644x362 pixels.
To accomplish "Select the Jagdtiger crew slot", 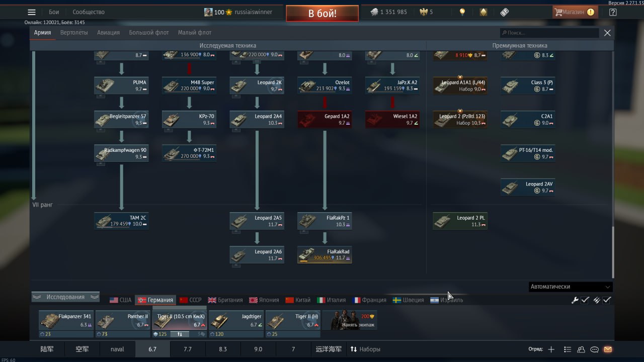I will [236, 324].
